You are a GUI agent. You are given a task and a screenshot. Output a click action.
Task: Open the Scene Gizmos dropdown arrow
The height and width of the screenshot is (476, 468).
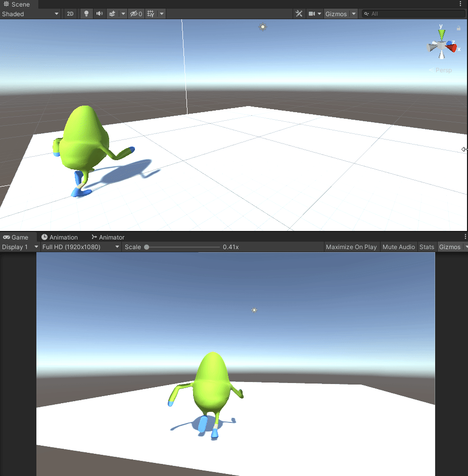point(353,14)
